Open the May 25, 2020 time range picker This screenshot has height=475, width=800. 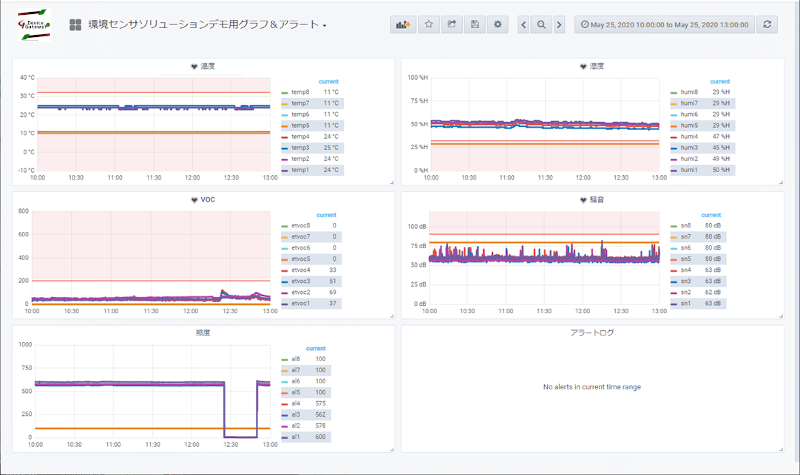pos(665,24)
